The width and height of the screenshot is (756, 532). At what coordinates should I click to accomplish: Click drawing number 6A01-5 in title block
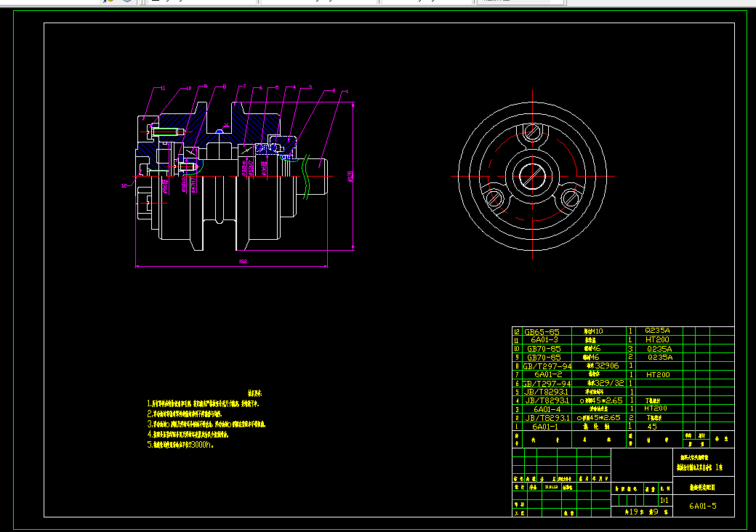pyautogui.click(x=702, y=506)
